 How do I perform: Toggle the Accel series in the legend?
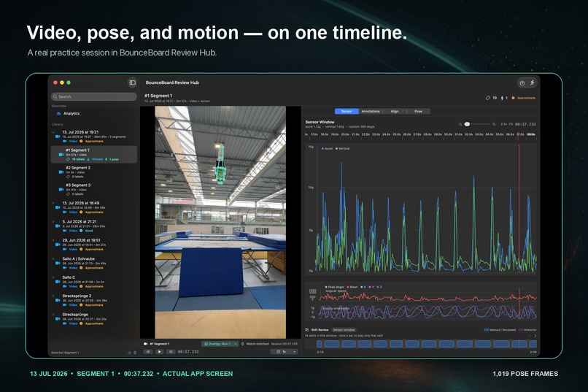(x=327, y=148)
